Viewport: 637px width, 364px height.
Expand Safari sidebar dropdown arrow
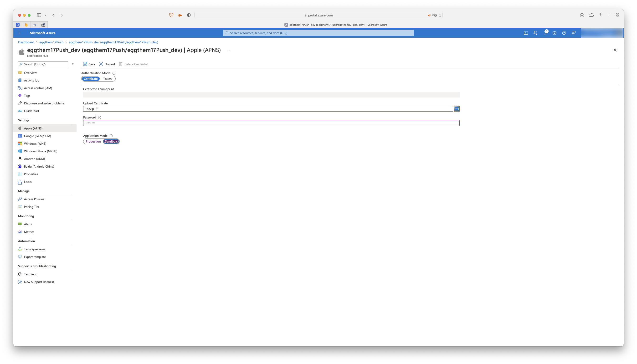pyautogui.click(x=46, y=15)
